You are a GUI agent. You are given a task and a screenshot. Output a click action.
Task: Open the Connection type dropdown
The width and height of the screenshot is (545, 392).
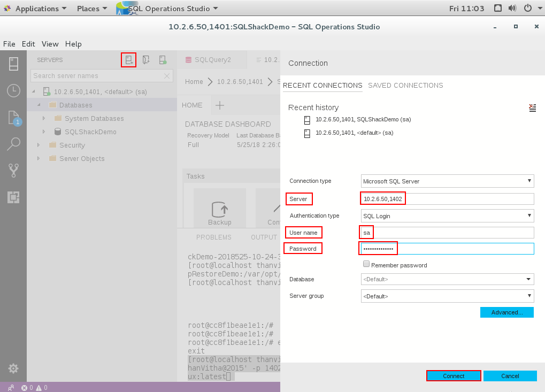447,181
